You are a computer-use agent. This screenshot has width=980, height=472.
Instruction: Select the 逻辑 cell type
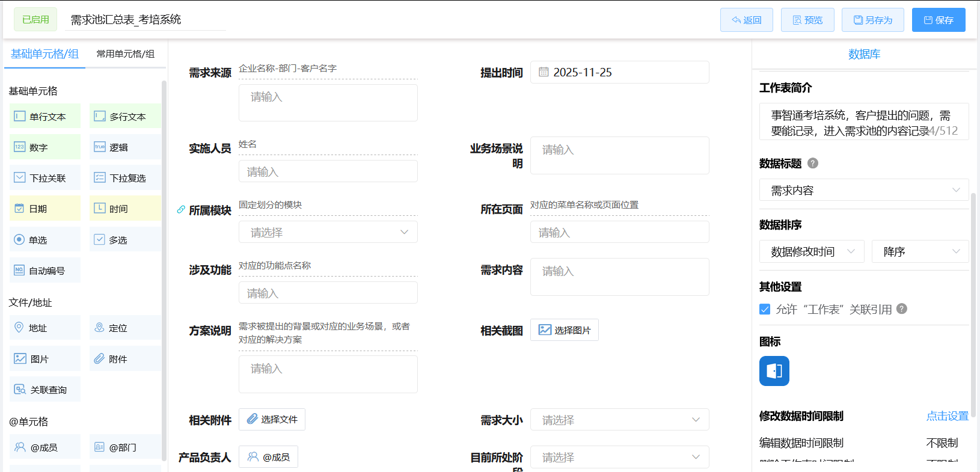[x=125, y=147]
